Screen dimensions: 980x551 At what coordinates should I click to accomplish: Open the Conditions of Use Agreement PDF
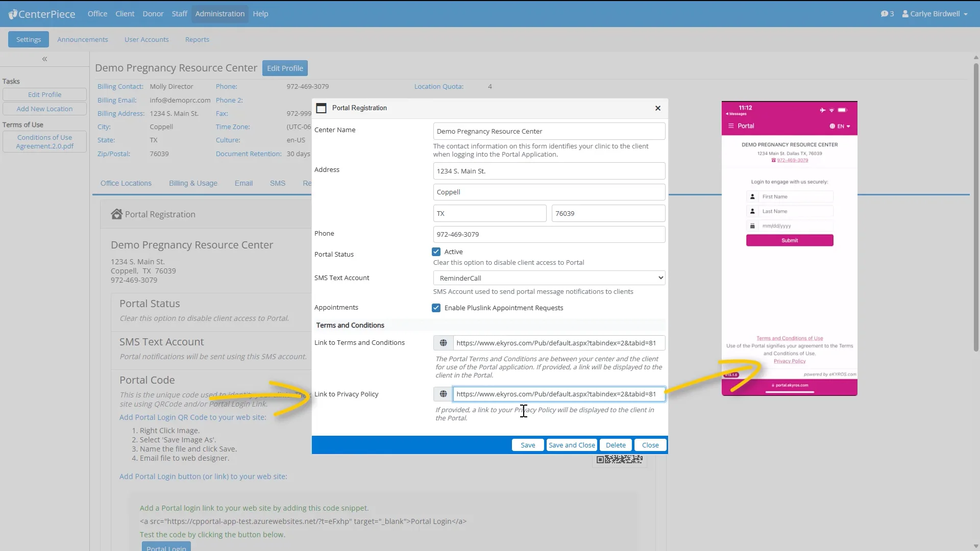point(45,141)
